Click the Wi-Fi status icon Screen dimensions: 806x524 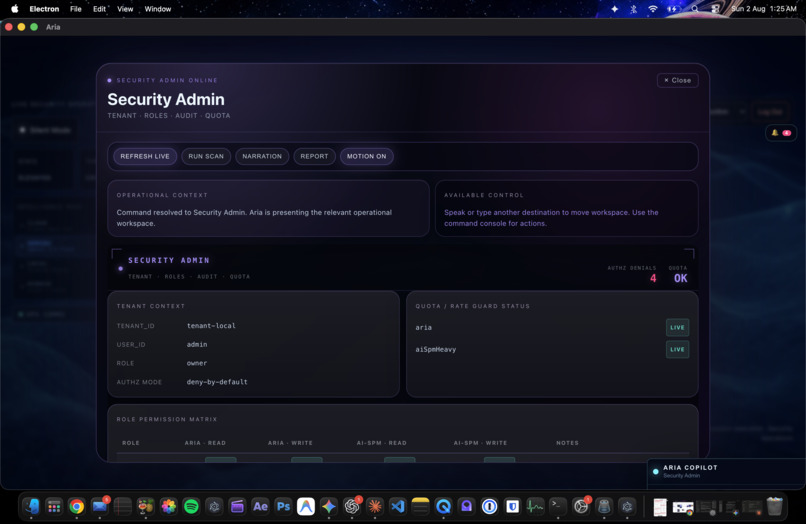(x=653, y=9)
